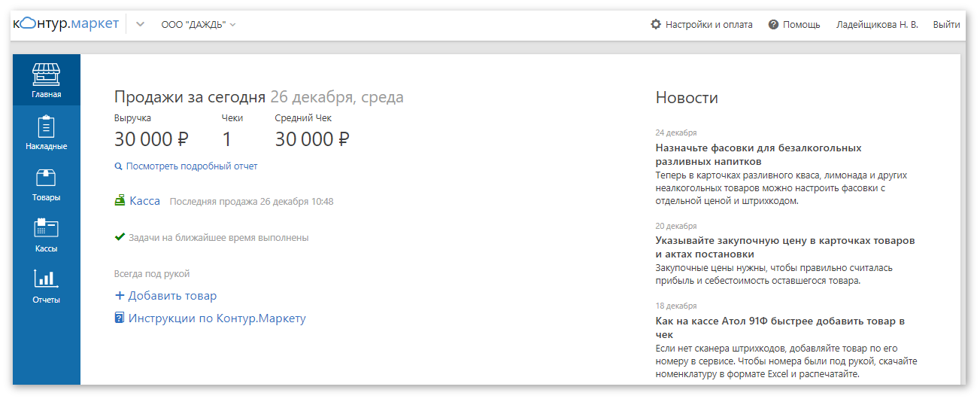Open the ООО "ДАЖДЬ" organization dropdown
This screenshot has height=399, width=980.
[x=199, y=25]
